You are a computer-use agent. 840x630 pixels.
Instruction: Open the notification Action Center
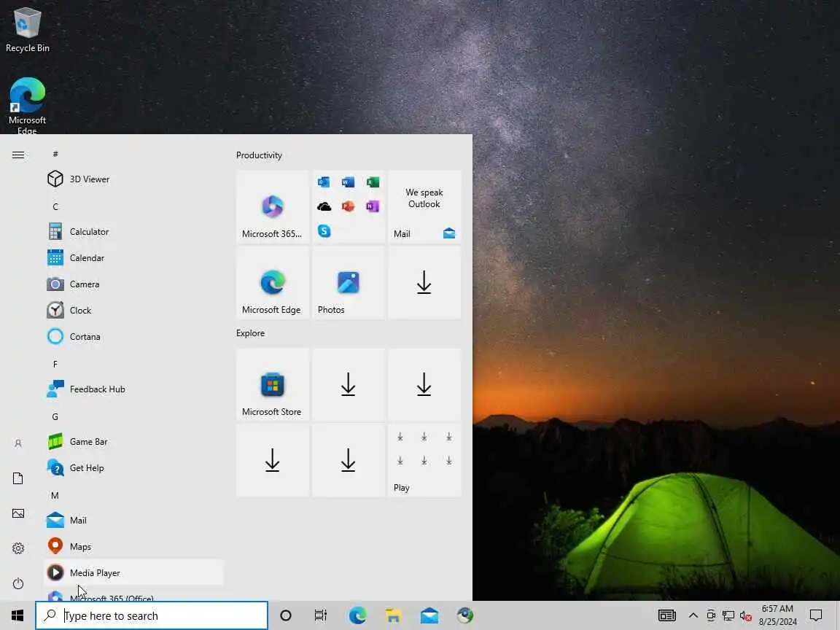tap(816, 615)
